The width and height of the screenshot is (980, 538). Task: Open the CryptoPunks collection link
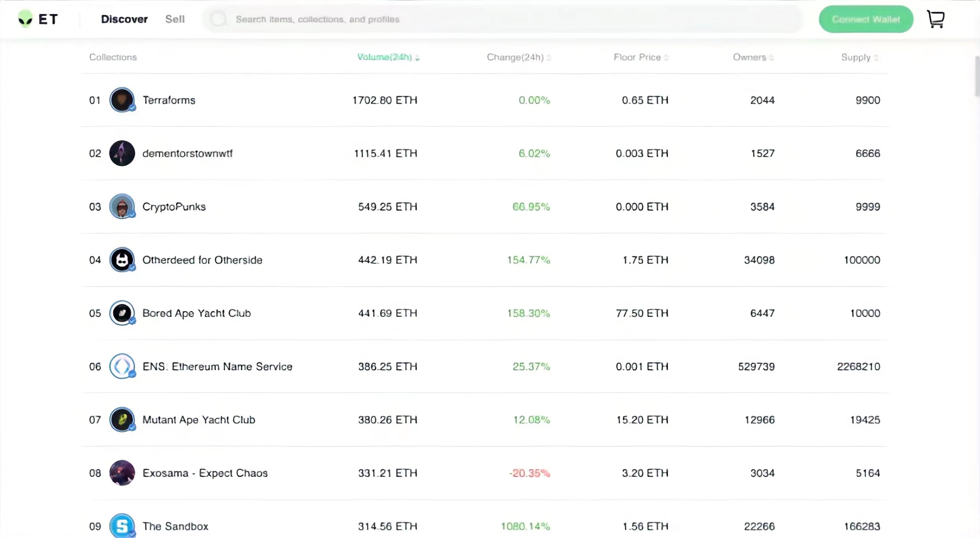point(174,207)
